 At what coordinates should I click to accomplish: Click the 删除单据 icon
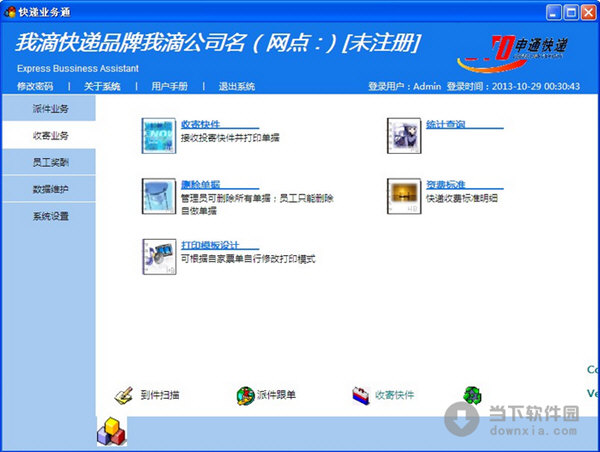159,196
